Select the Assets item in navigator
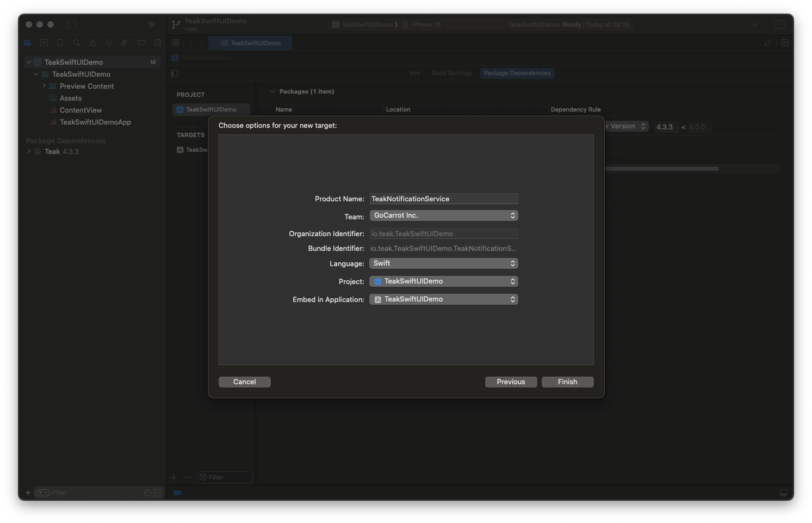This screenshot has width=812, height=523. click(71, 98)
